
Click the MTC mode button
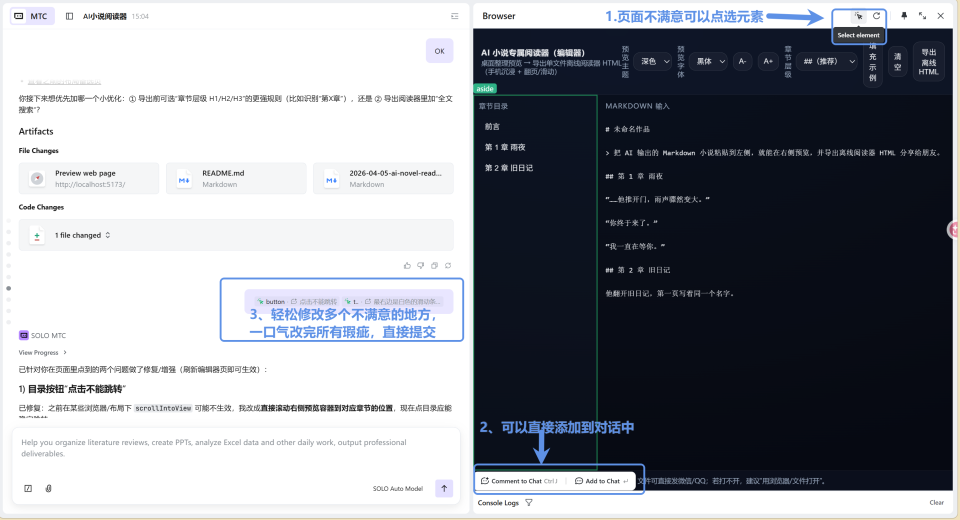pyautogui.click(x=32, y=17)
